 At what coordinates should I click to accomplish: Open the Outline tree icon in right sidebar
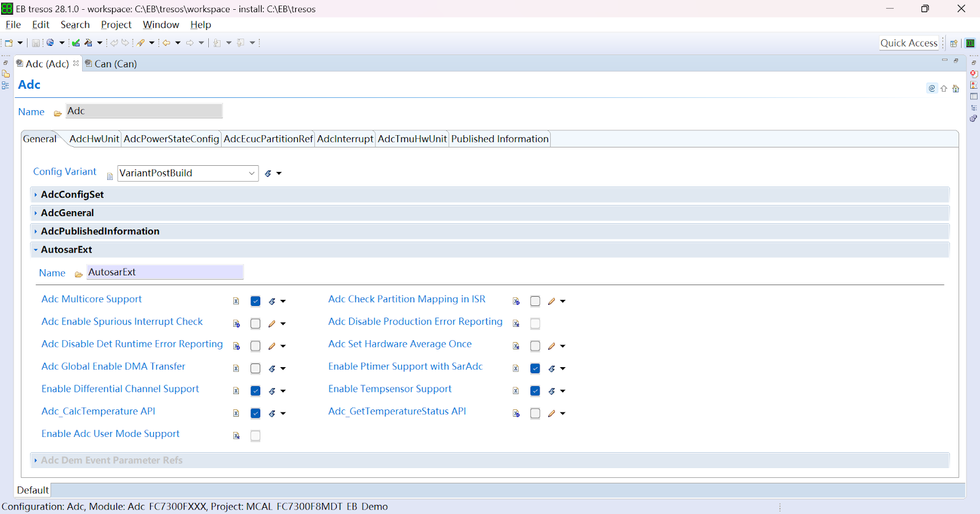[974, 108]
